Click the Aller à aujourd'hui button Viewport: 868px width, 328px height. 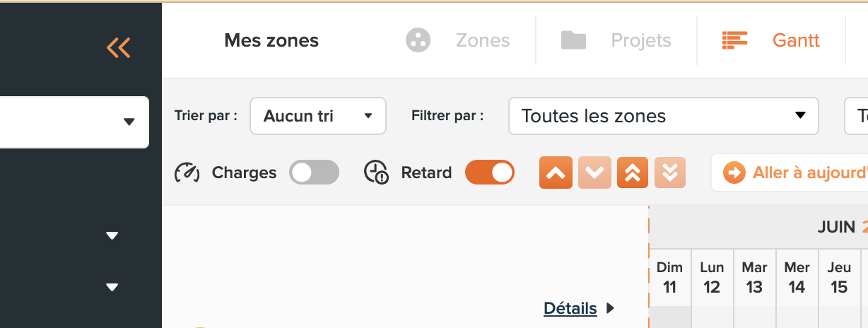790,172
